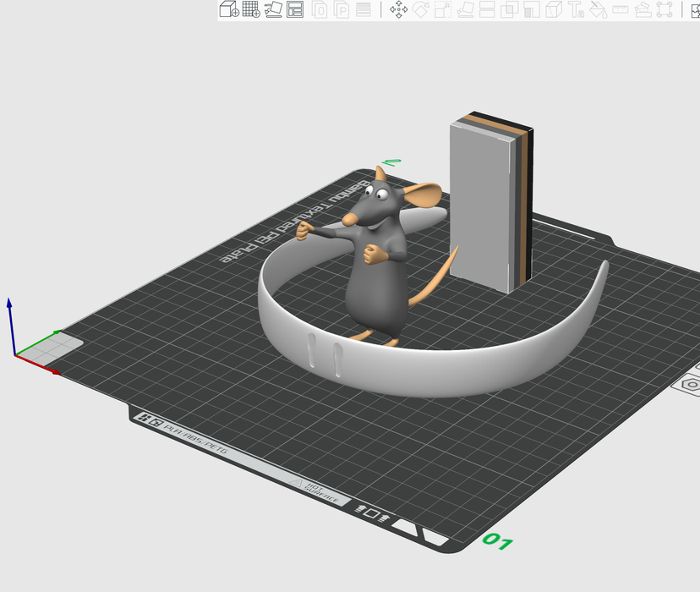The height and width of the screenshot is (592, 700).
Task: Select the Scale gizmo tool
Action: click(443, 10)
